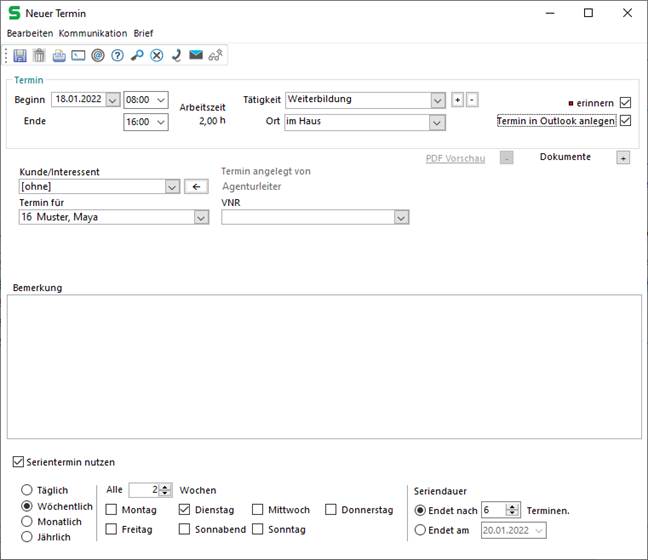Click the magnifier search icon

point(137,55)
